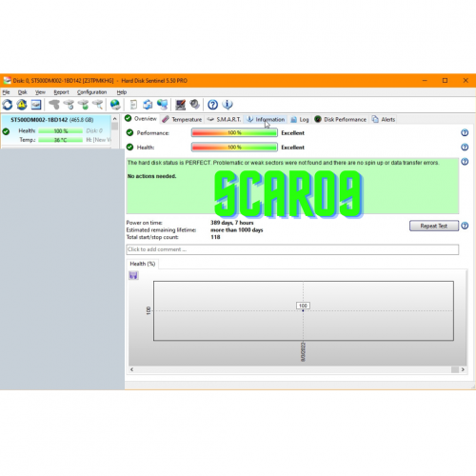Open the Disk menu

[22, 92]
